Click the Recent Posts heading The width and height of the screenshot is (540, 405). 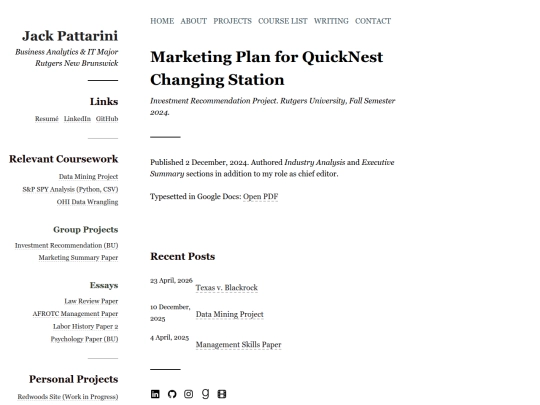pos(183,257)
